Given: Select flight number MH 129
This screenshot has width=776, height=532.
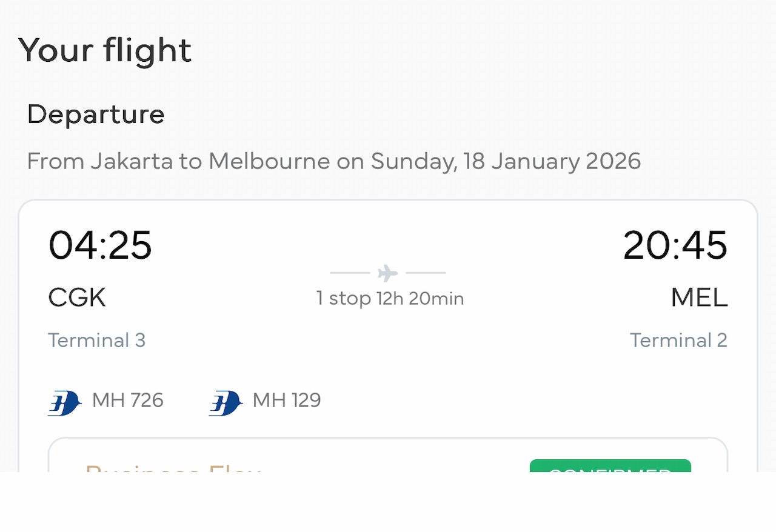Looking at the screenshot, I should click(287, 401).
